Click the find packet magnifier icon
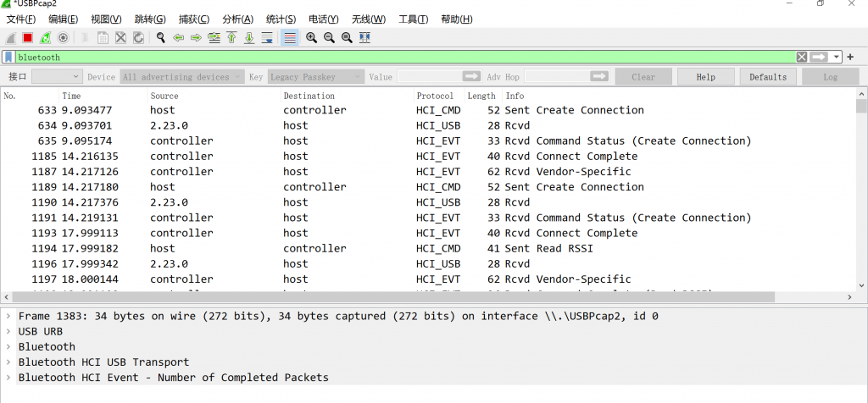The height and width of the screenshot is (403, 868). click(x=160, y=37)
